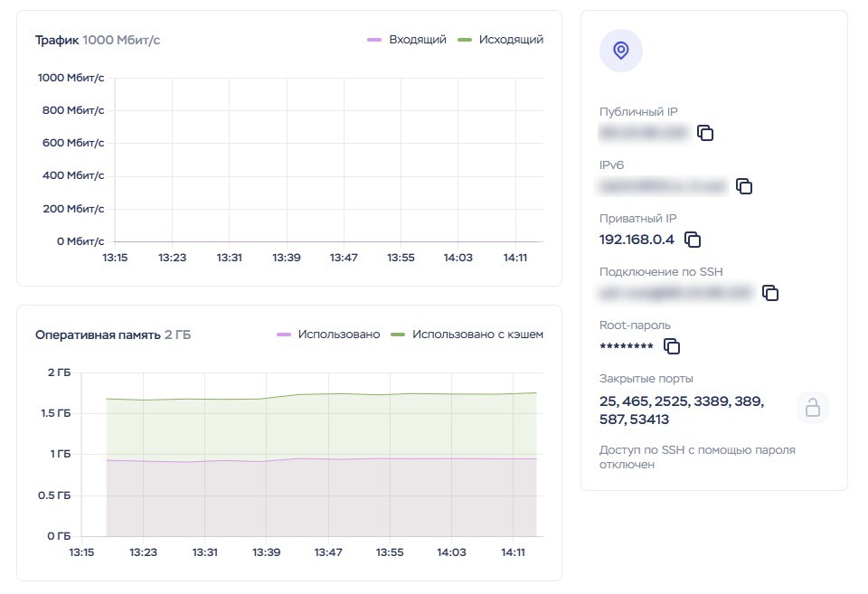Click the purple used memory area
This screenshot has height=594, width=868.
(x=321, y=498)
